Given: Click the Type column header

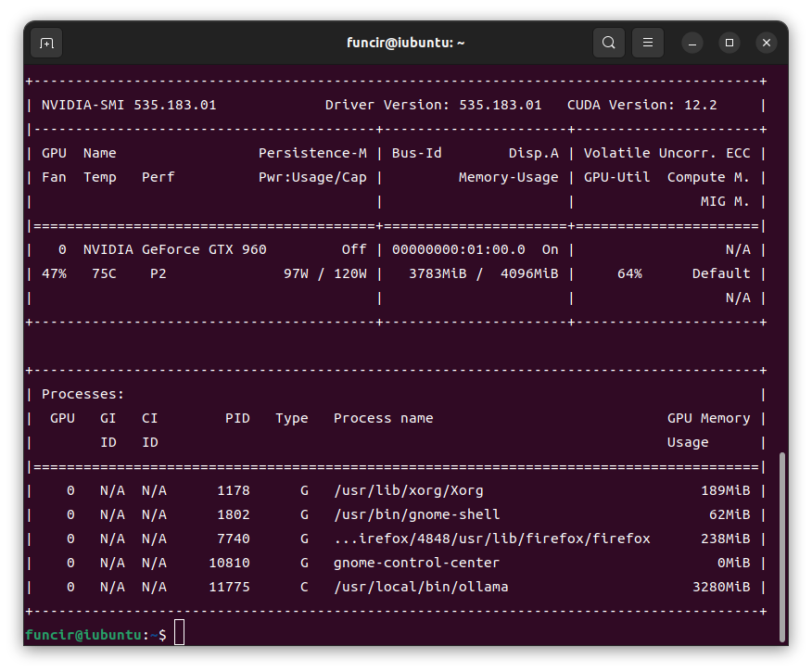Looking at the screenshot, I should pyautogui.click(x=292, y=418).
